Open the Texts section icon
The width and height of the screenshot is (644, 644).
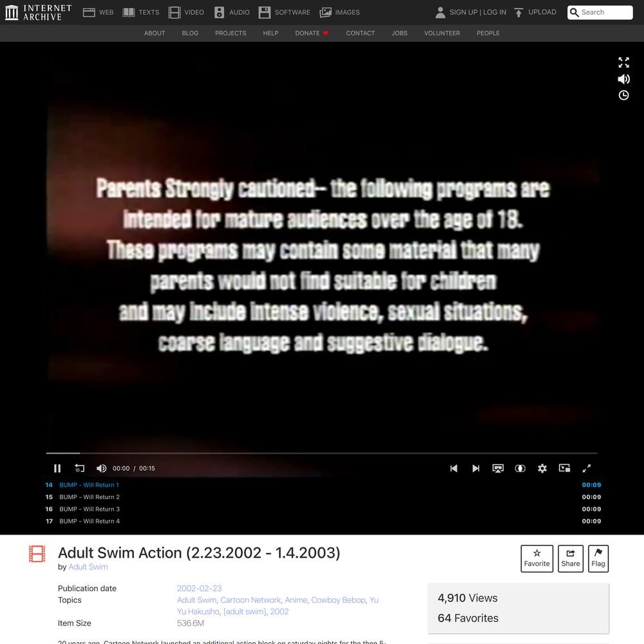click(x=129, y=12)
